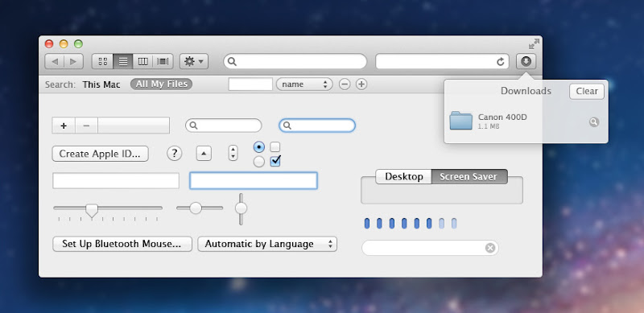Click the unfocused rounded search field
Viewport: 644px width, 313px height.
[224, 126]
